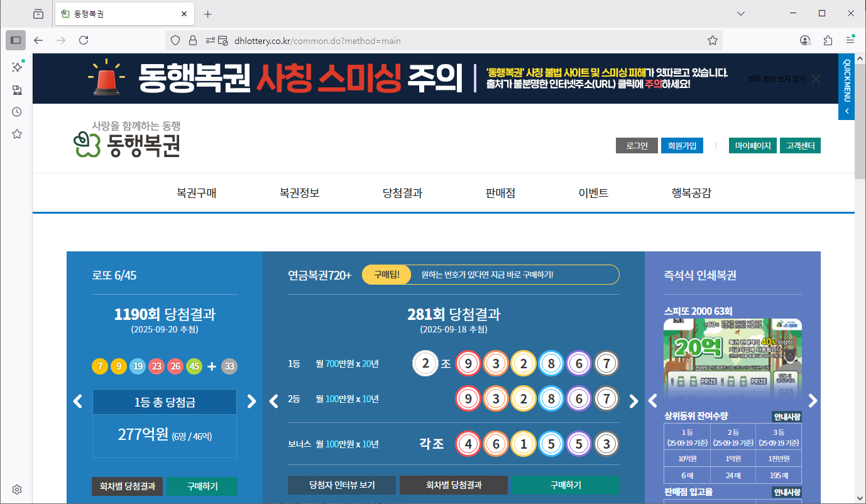The height and width of the screenshot is (504, 866).
Task: Toggle the browser sidebar panel
Action: (16, 41)
